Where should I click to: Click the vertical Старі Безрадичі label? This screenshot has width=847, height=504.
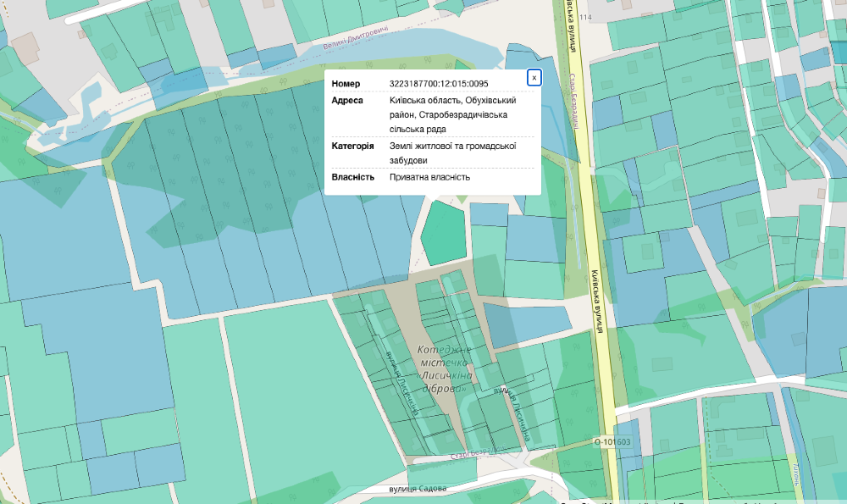[575, 99]
